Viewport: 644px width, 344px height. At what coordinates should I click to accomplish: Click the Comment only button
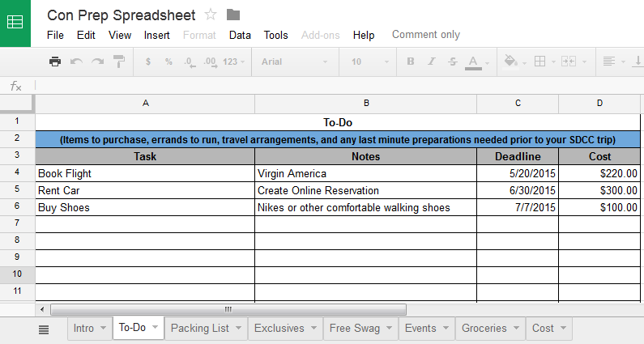[x=426, y=35]
